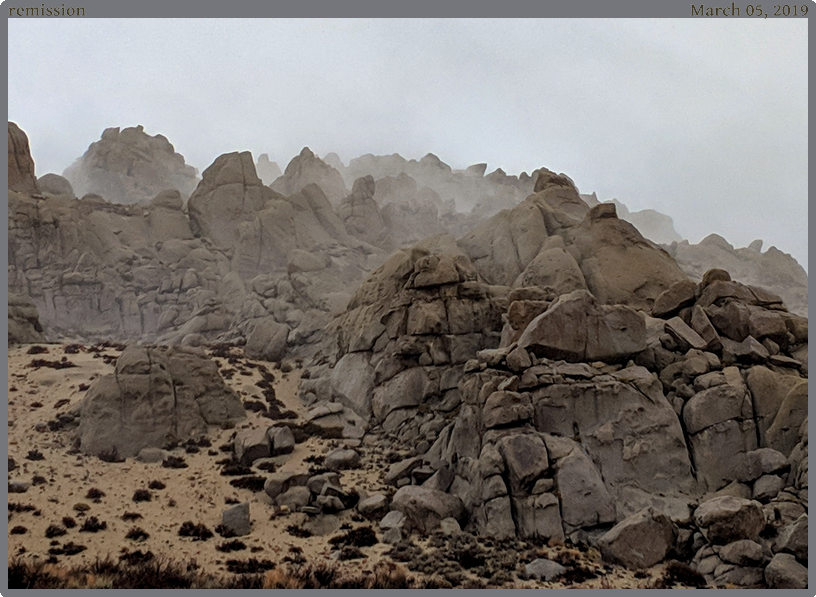Click the tall rock spire at left edge
The width and height of the screenshot is (816, 597).
20,158
